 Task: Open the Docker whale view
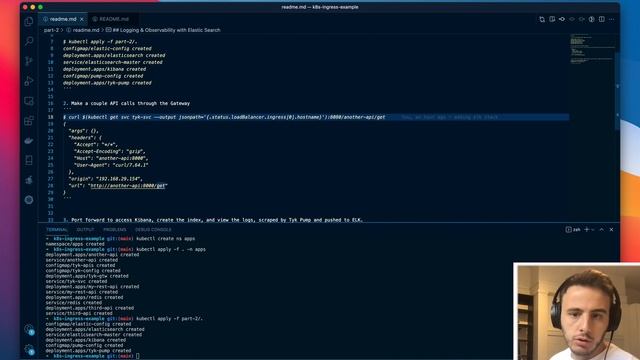click(x=29, y=141)
